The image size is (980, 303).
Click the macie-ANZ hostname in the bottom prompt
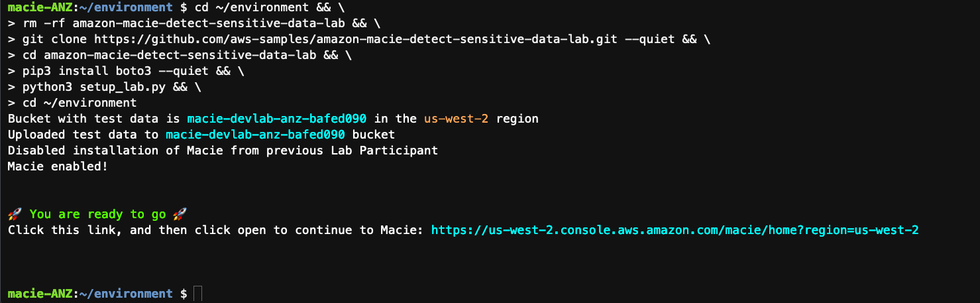(40, 294)
